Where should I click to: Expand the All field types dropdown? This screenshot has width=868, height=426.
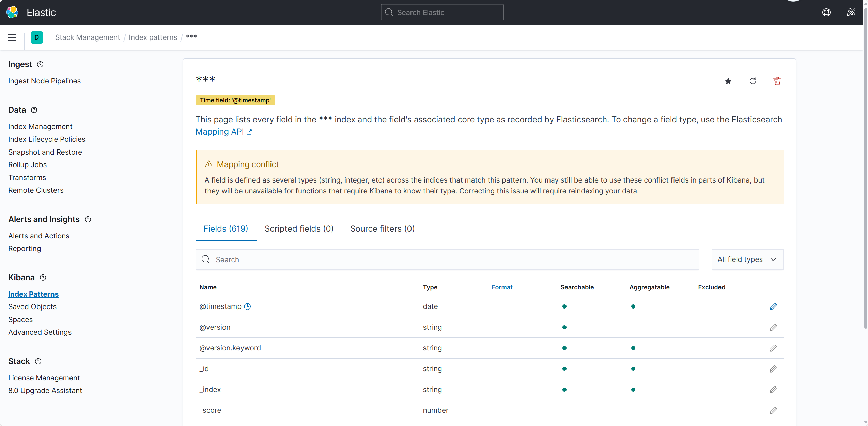(747, 259)
